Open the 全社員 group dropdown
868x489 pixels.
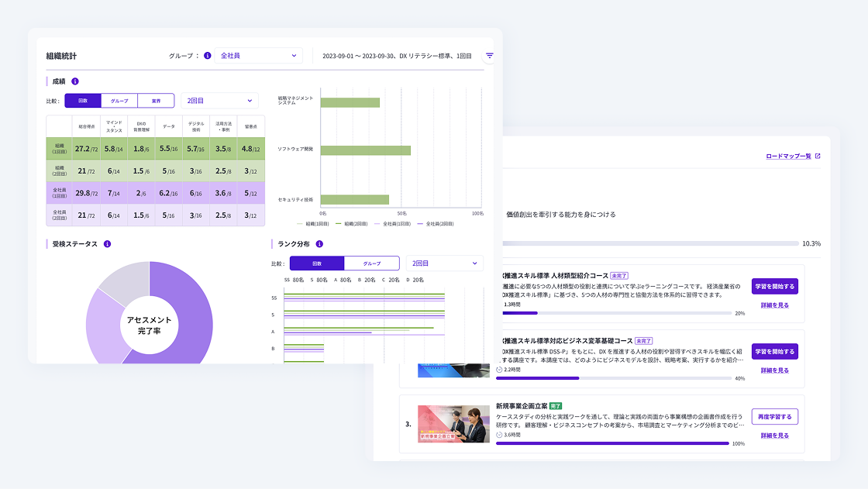click(x=259, y=56)
